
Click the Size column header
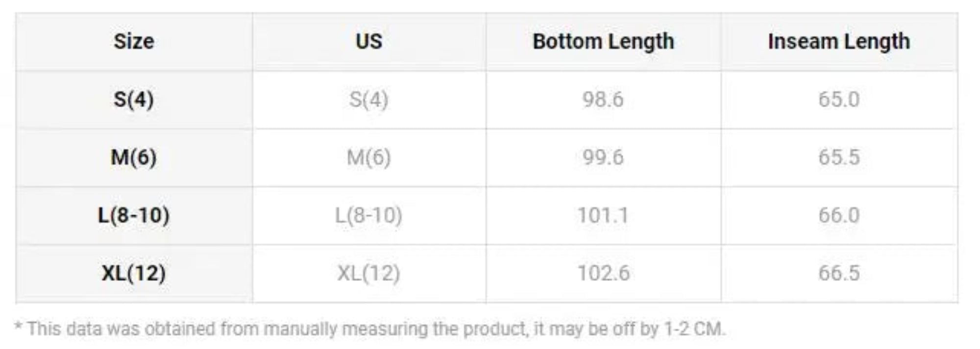pyautogui.click(x=134, y=42)
